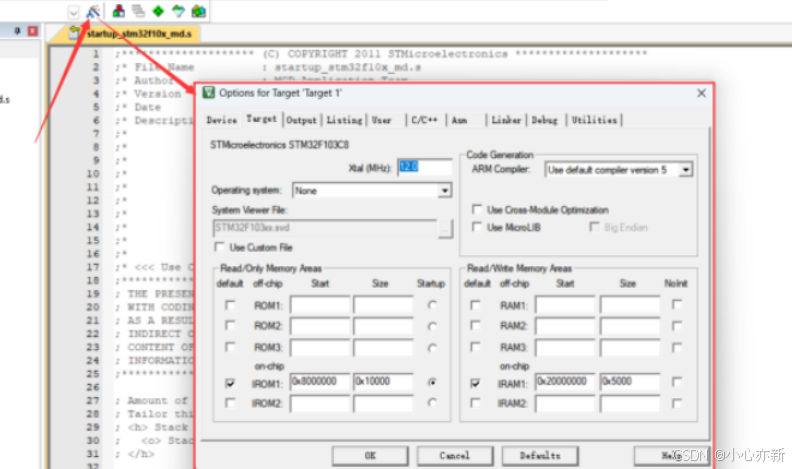Click the ROM1 Start field

[320, 305]
